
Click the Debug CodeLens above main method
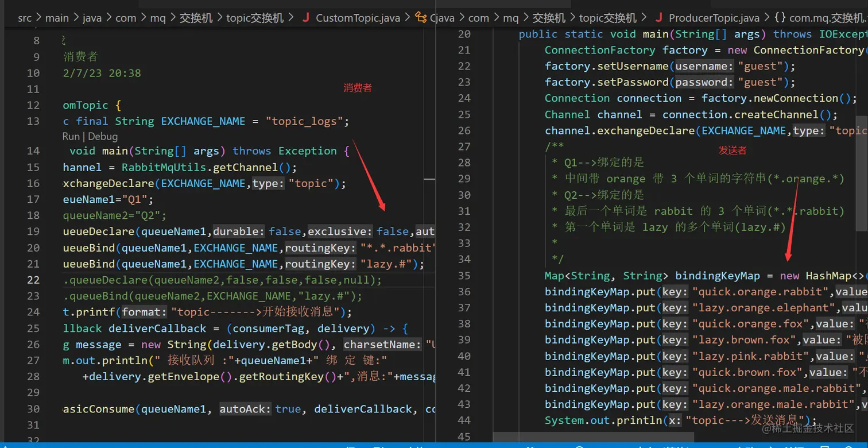click(x=103, y=137)
